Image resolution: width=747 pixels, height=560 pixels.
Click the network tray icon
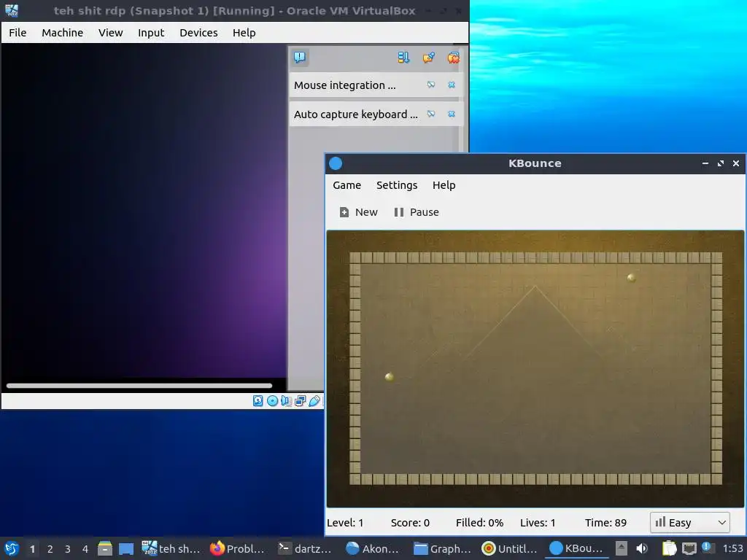pos(689,548)
